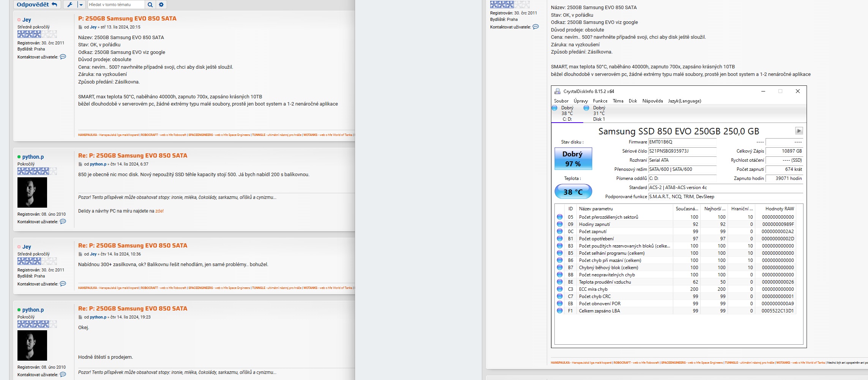Image resolution: width=868 pixels, height=380 pixels.
Task: Click serial number 'S21PNSBG935973J'
Action: tap(682, 151)
